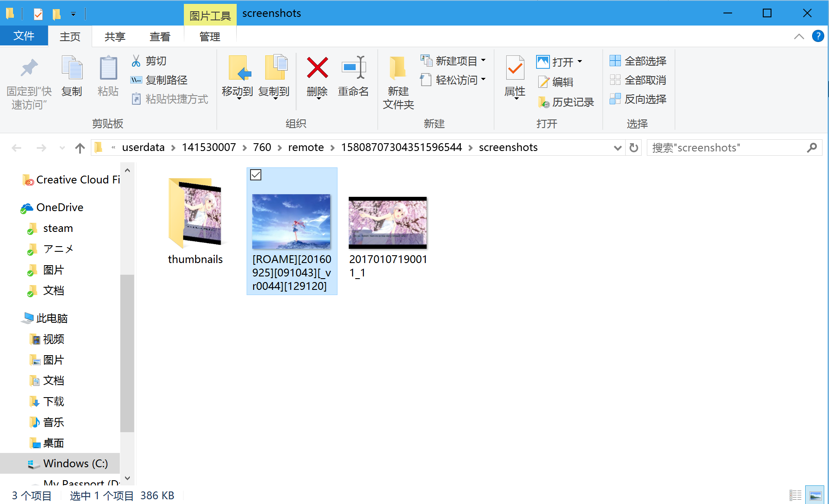Select all items with 全部选择
This screenshot has height=504, width=829.
click(638, 61)
